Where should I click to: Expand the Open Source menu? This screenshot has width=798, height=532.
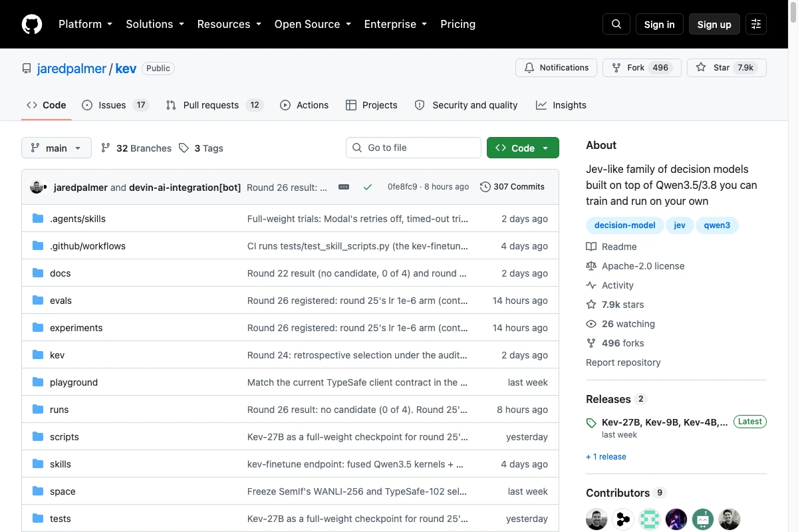(x=312, y=24)
